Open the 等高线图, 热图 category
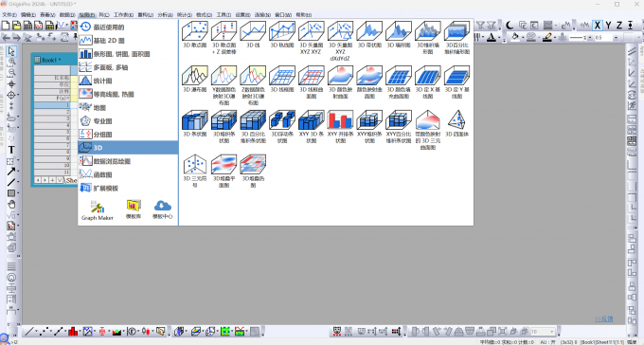644x345 pixels. click(x=128, y=94)
